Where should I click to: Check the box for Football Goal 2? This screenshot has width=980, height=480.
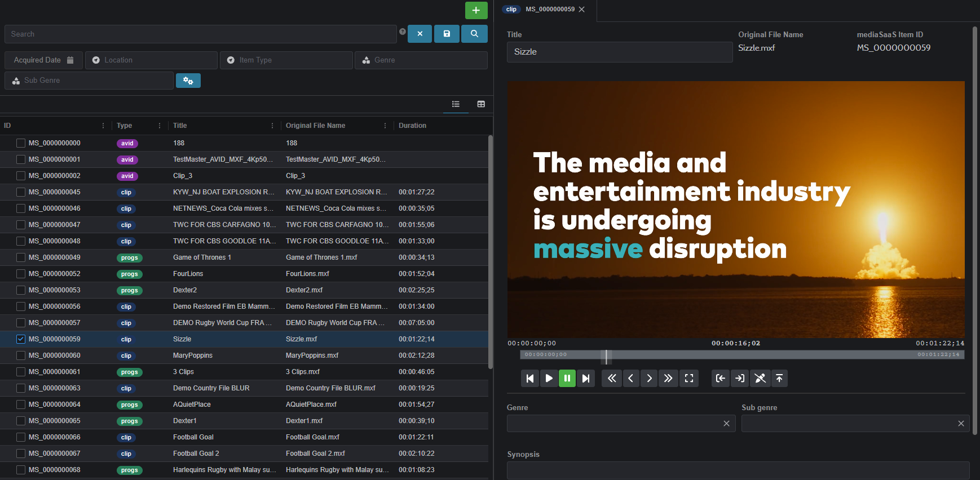click(21, 454)
